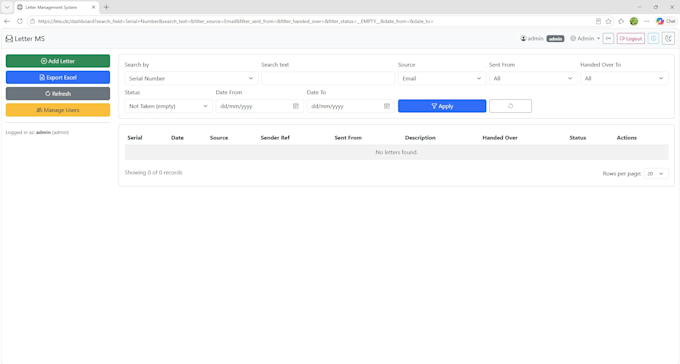Click the reset filters button
This screenshot has height=364, width=680.
510,106
